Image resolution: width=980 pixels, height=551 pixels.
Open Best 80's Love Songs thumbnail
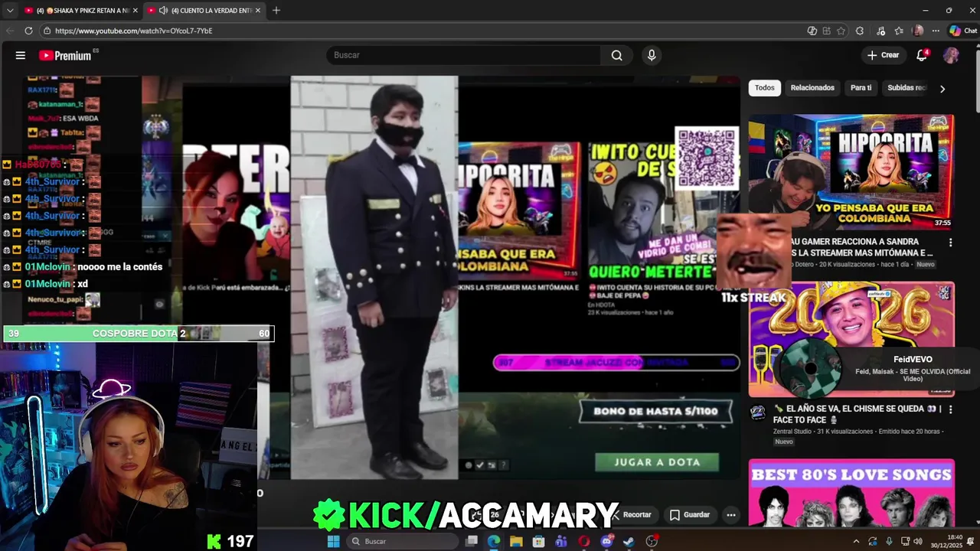(x=851, y=493)
